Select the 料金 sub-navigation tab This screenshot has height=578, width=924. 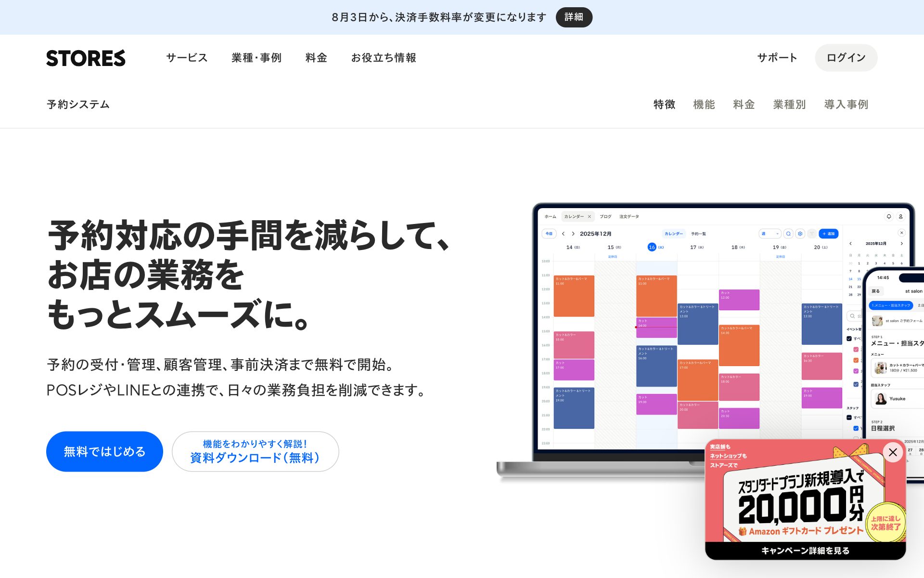tap(744, 105)
